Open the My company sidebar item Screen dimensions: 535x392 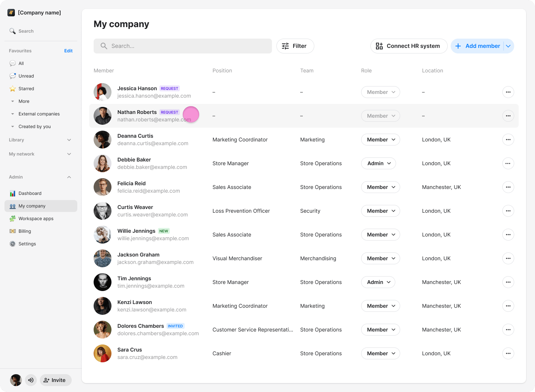click(41, 206)
